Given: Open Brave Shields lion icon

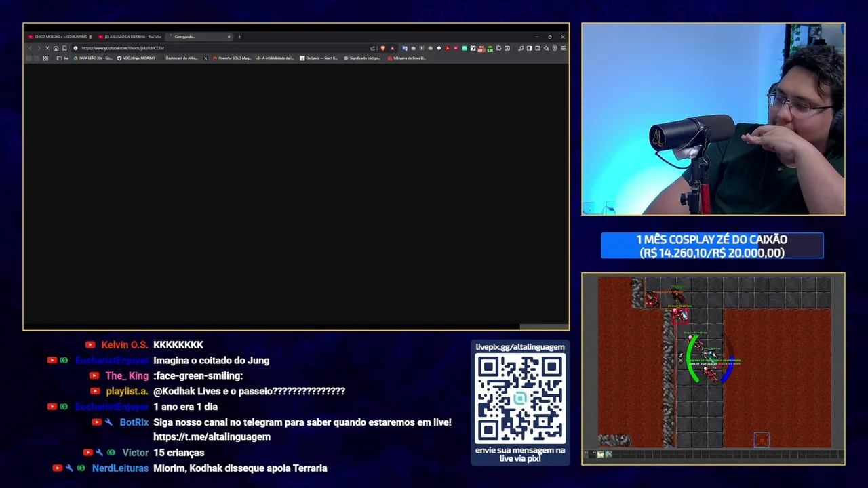Looking at the screenshot, I should coord(383,48).
